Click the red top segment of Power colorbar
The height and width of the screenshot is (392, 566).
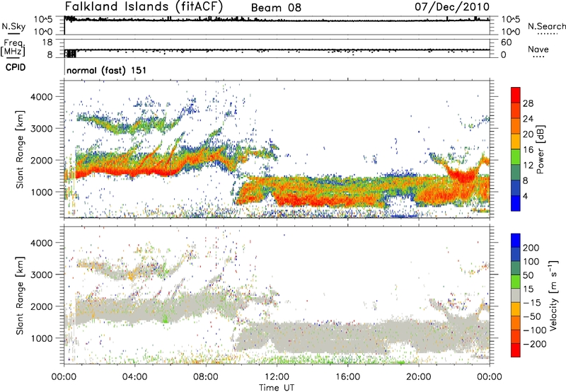516,95
